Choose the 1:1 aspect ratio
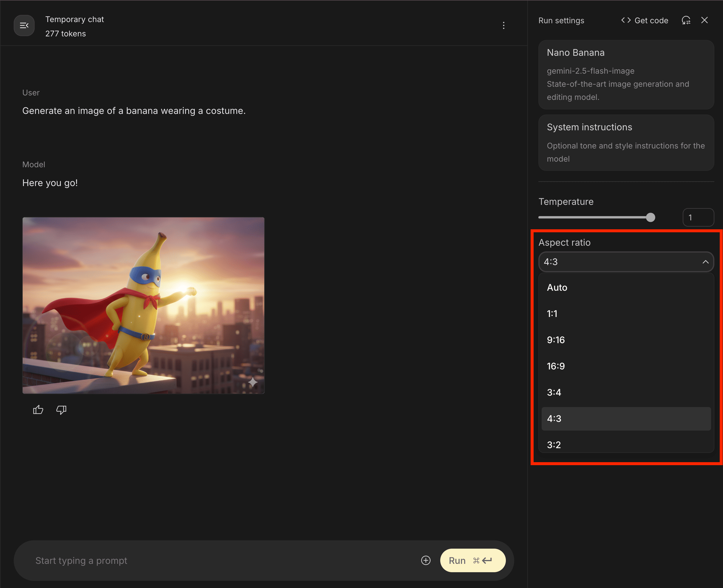 click(552, 314)
